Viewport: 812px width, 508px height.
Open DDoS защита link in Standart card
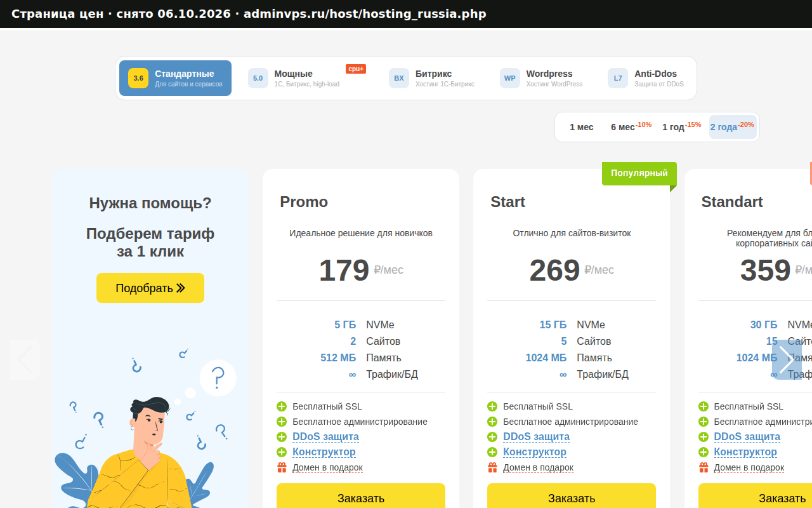pos(747,437)
